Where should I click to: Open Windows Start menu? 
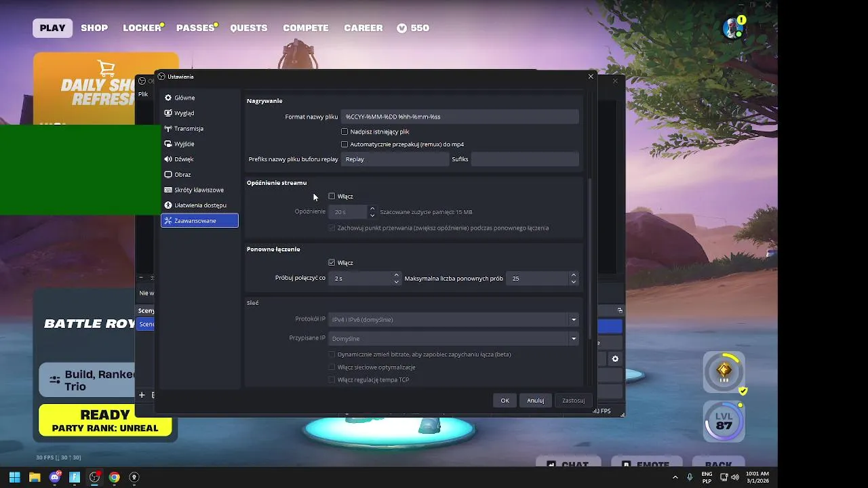coord(14,477)
